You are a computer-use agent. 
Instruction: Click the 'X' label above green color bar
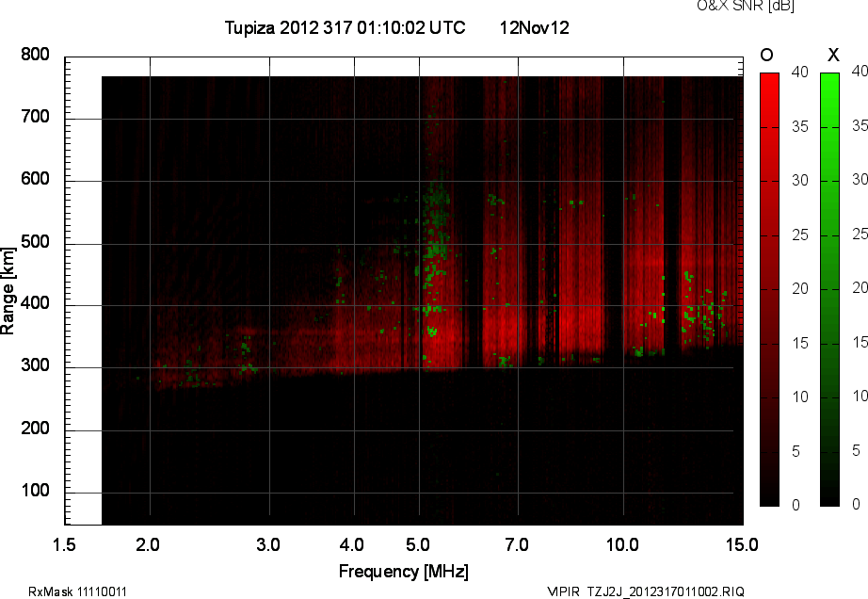click(833, 55)
